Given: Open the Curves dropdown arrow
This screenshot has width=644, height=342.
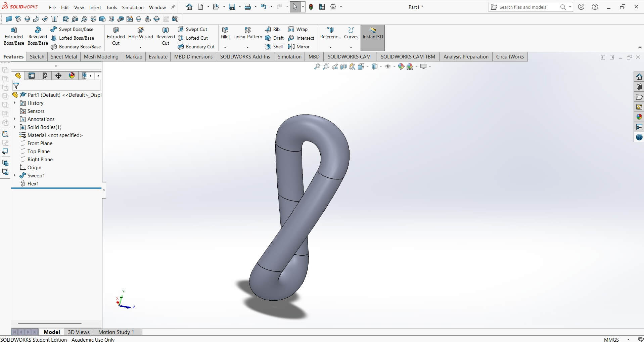Looking at the screenshot, I should 351,47.
